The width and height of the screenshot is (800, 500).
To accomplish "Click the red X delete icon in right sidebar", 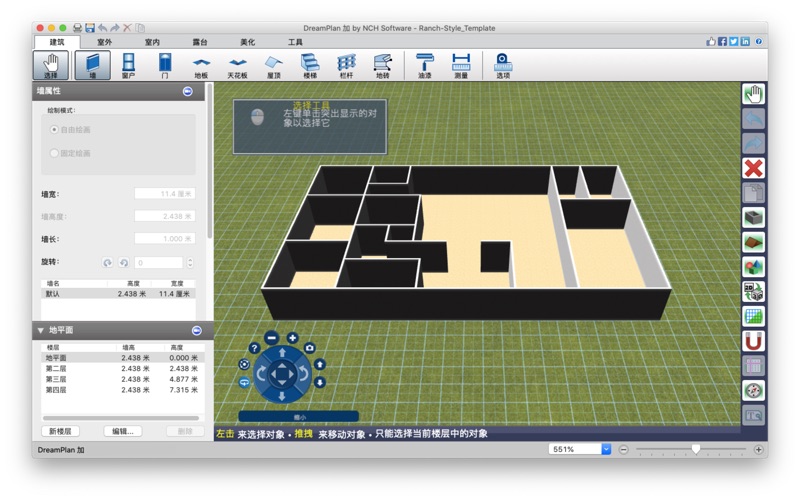I will tap(753, 168).
